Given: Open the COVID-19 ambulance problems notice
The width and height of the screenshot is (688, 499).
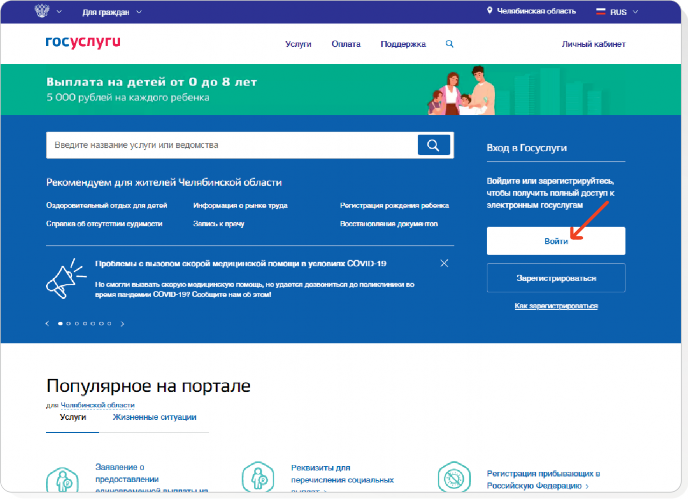Looking at the screenshot, I should point(240,264).
